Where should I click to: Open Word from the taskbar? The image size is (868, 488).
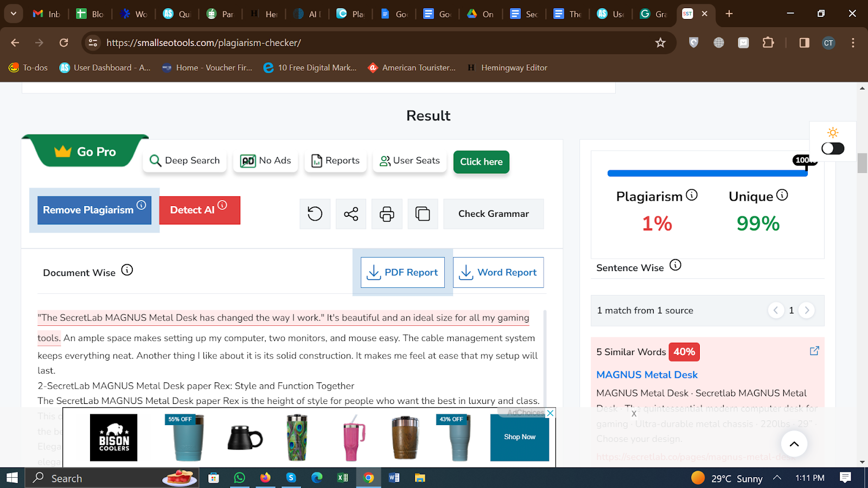pyautogui.click(x=394, y=478)
